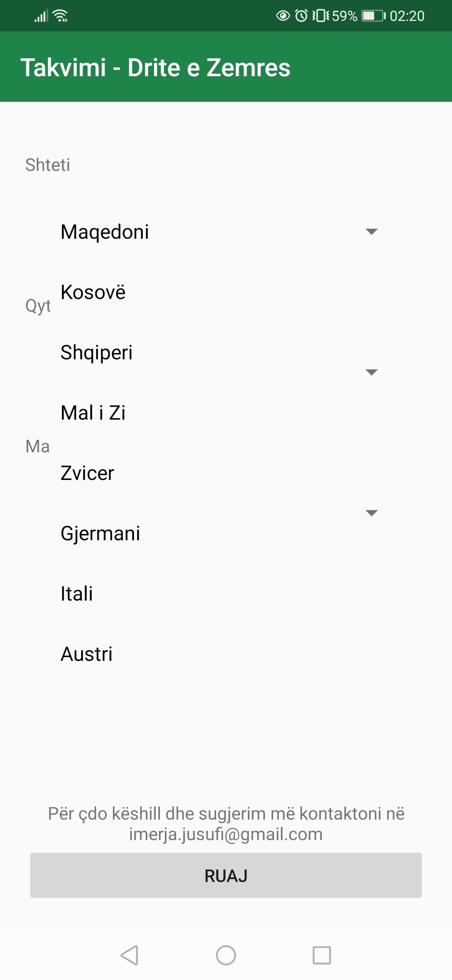The image size is (452, 980).
Task: Tap the alarm clock status icon
Action: pos(301,16)
